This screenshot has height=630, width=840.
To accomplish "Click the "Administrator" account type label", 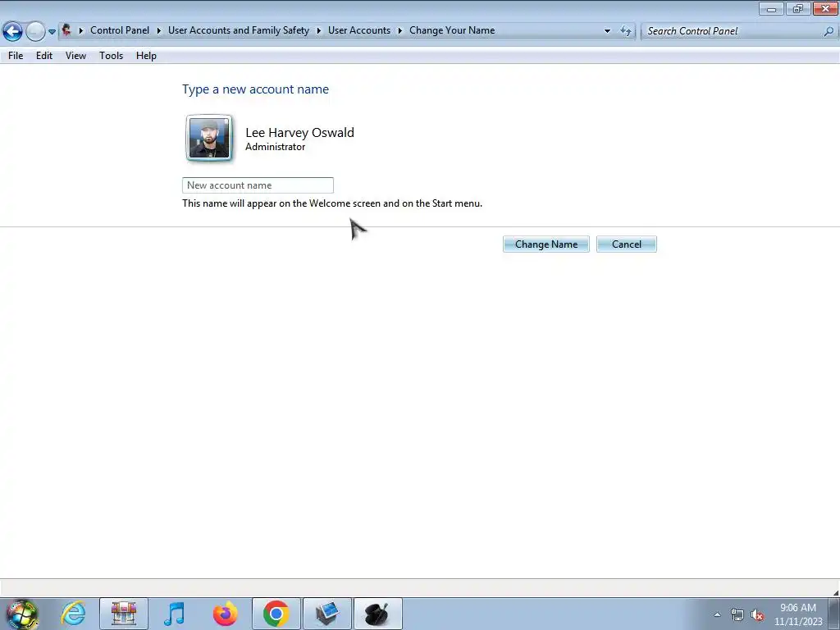I will coord(276,147).
